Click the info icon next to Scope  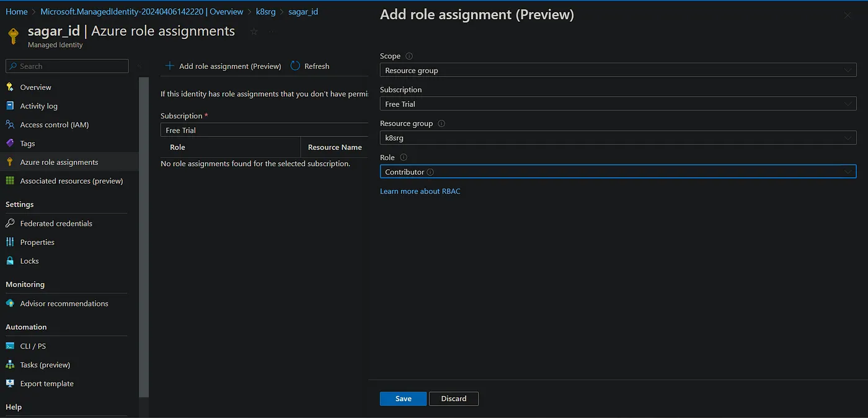tap(409, 56)
